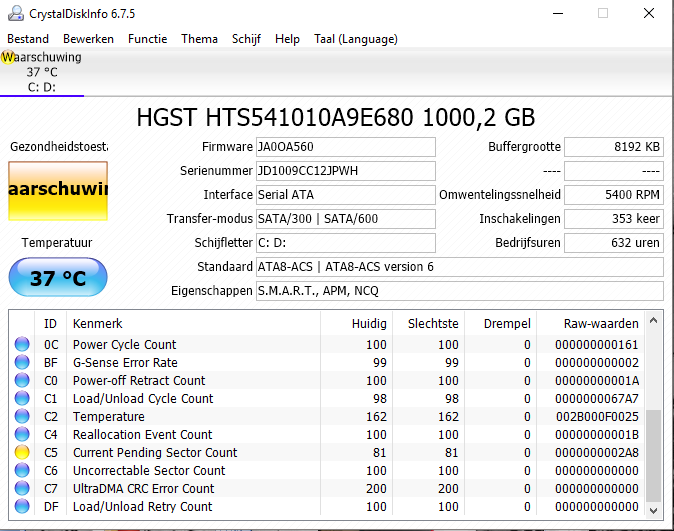
Task: Open the Bestand menu
Action: 28,39
